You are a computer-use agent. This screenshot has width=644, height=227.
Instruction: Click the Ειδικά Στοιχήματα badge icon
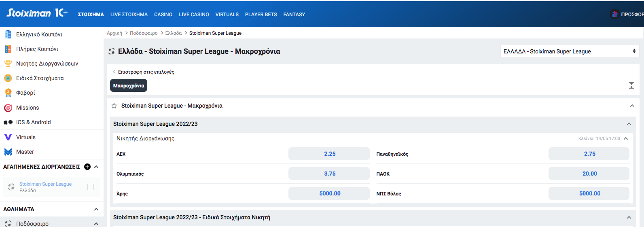point(8,78)
